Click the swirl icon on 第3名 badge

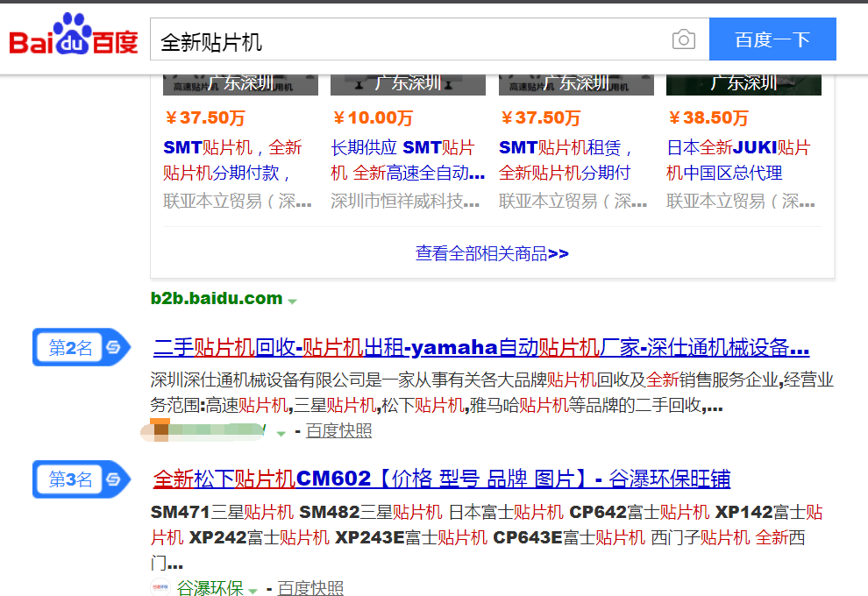[x=113, y=479]
